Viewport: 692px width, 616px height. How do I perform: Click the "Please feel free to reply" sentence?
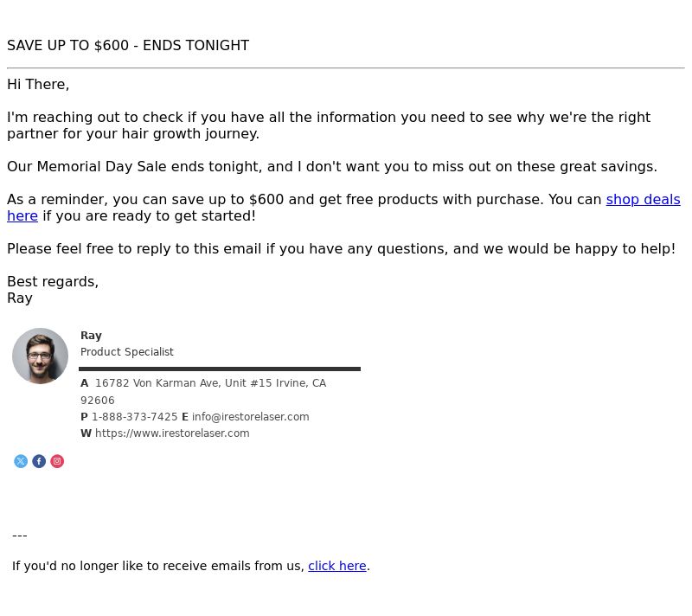tap(341, 249)
